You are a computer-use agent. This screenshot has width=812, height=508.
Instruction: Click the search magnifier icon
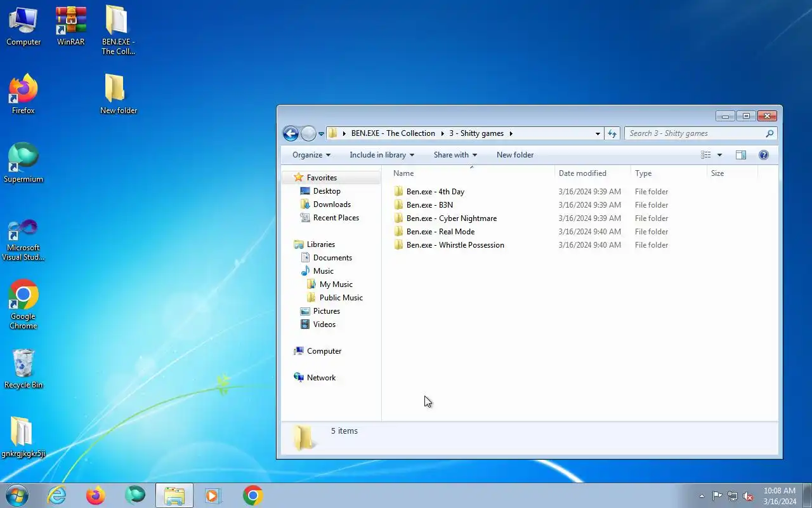coord(769,133)
